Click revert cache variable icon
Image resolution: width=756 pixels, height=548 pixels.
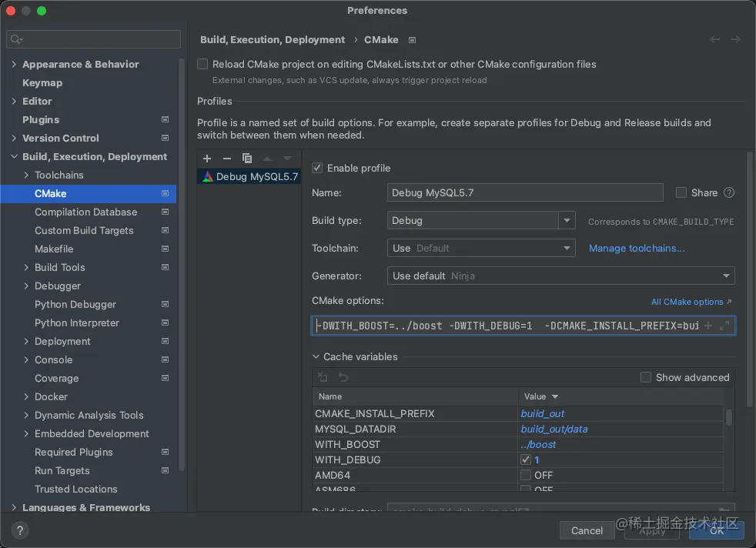(343, 377)
